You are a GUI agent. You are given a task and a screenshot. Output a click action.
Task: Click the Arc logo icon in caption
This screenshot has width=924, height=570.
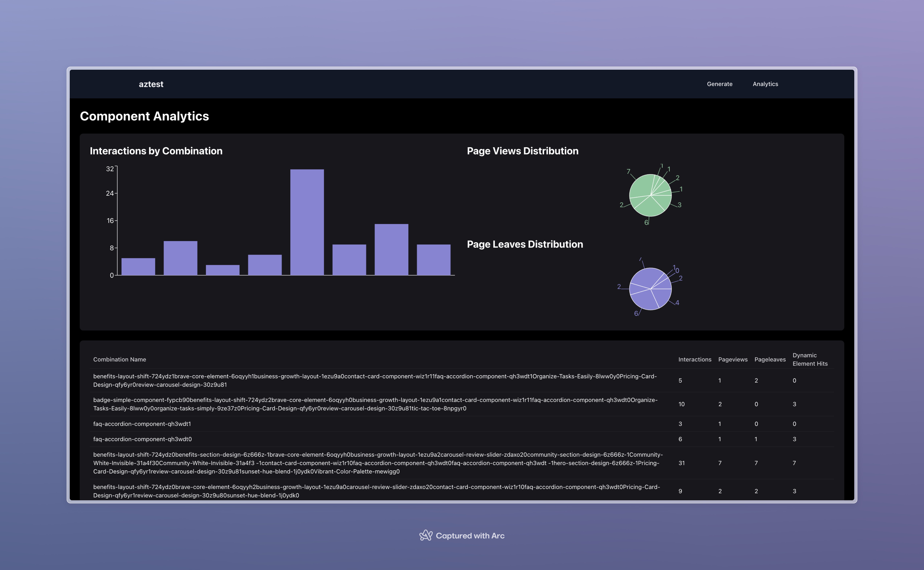click(426, 535)
